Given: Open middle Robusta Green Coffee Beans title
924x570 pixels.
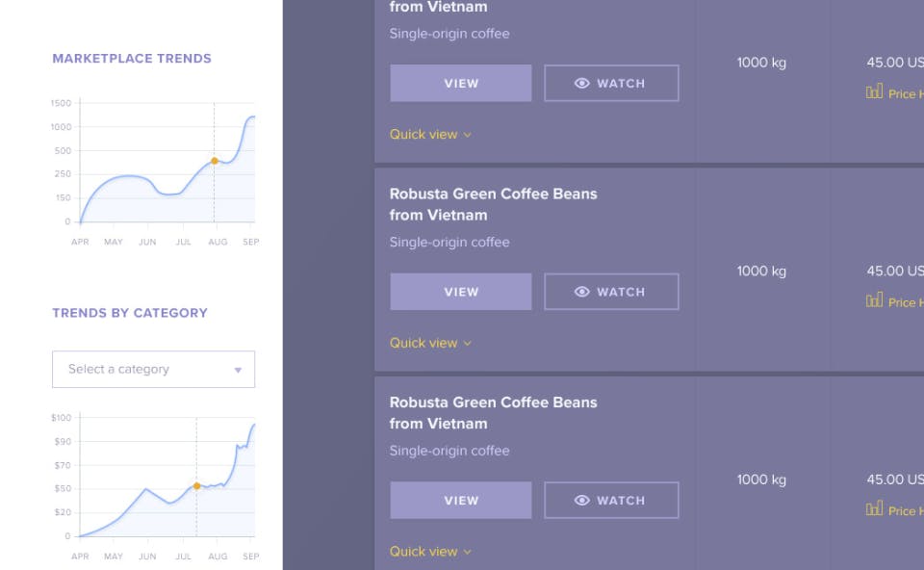Looking at the screenshot, I should pos(493,204).
